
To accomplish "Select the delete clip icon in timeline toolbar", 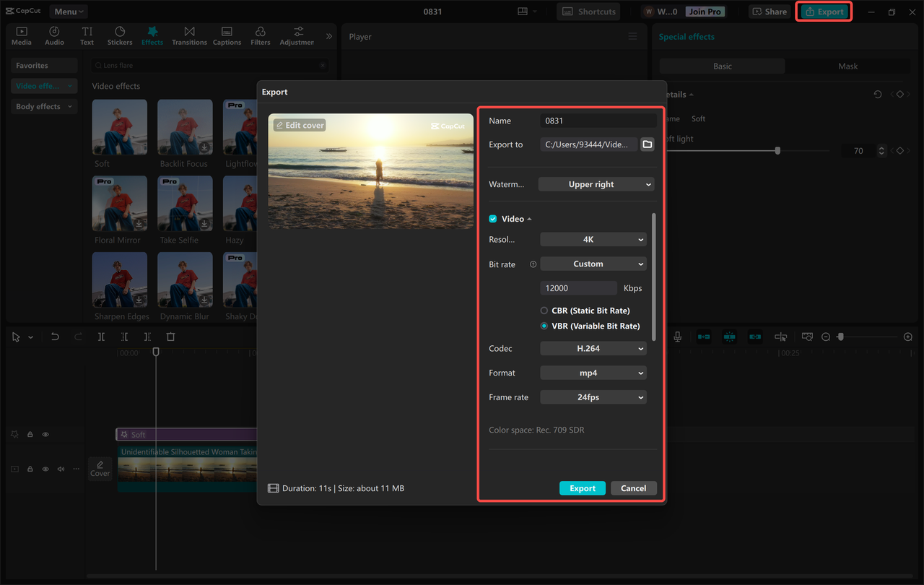I will pos(170,336).
